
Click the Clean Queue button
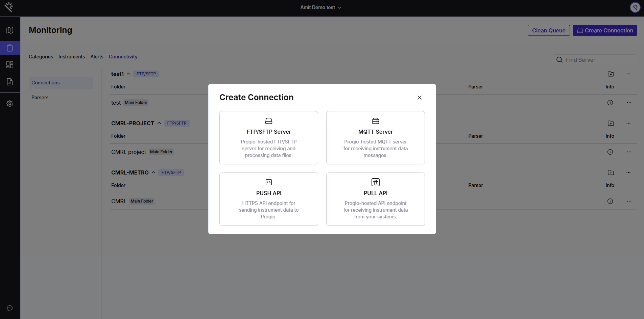549,30
